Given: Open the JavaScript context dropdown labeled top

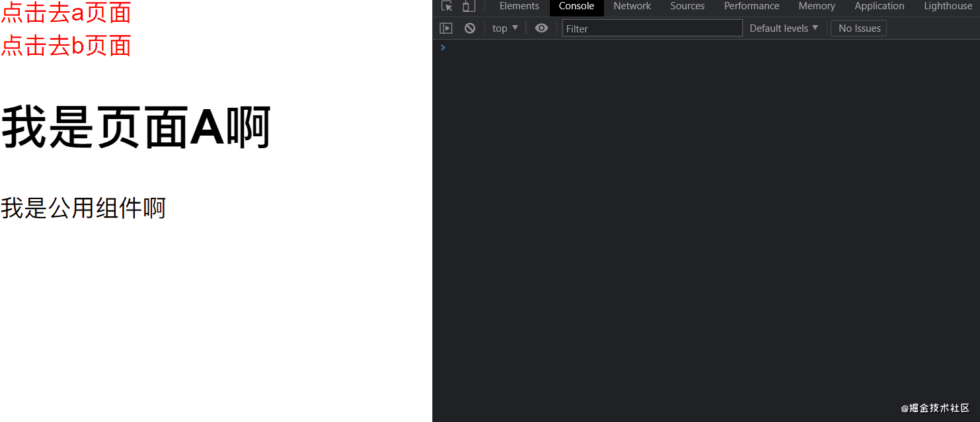Looking at the screenshot, I should tap(504, 28).
